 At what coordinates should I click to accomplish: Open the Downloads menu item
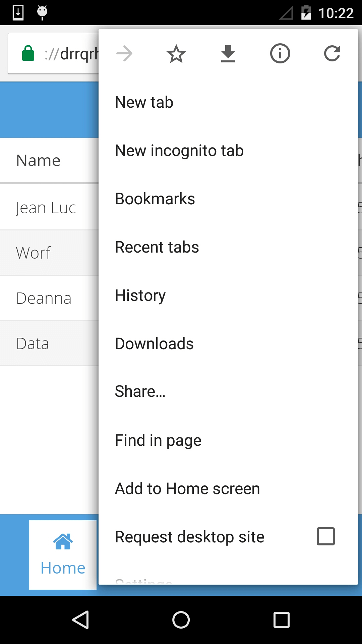coord(228,344)
